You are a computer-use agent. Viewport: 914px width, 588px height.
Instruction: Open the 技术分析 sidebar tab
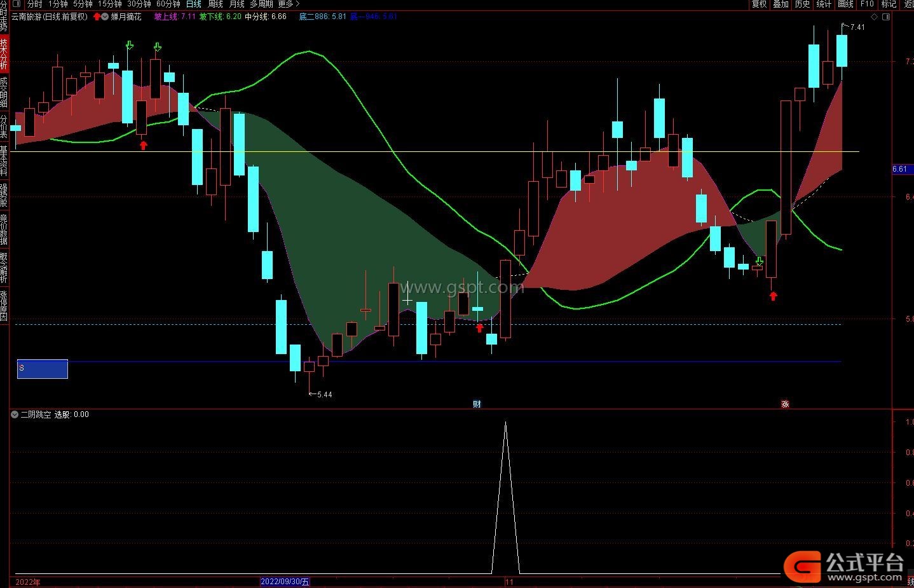coord(4,54)
